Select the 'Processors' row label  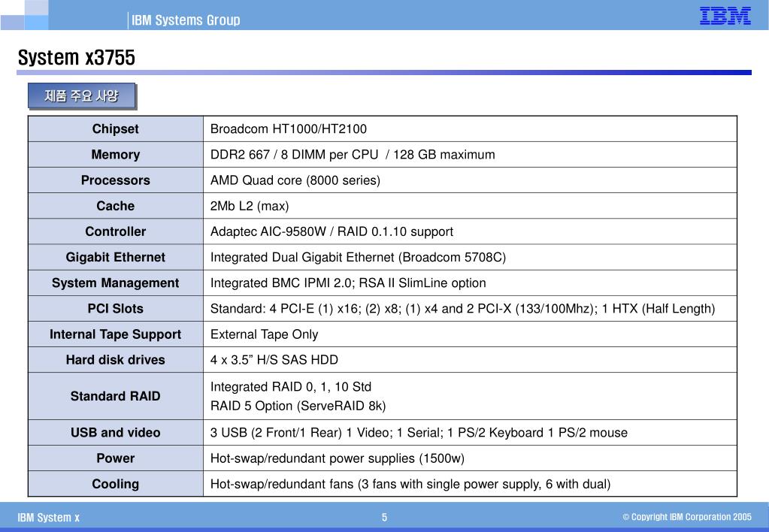[115, 180]
